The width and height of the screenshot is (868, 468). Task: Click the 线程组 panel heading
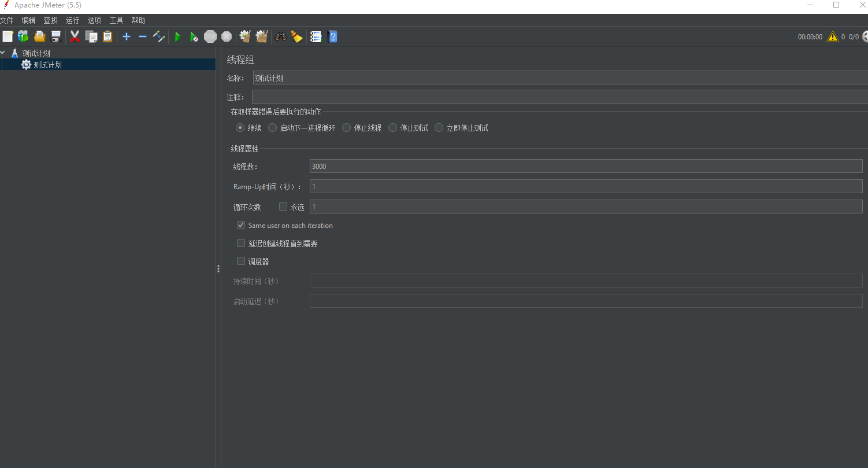pos(240,60)
